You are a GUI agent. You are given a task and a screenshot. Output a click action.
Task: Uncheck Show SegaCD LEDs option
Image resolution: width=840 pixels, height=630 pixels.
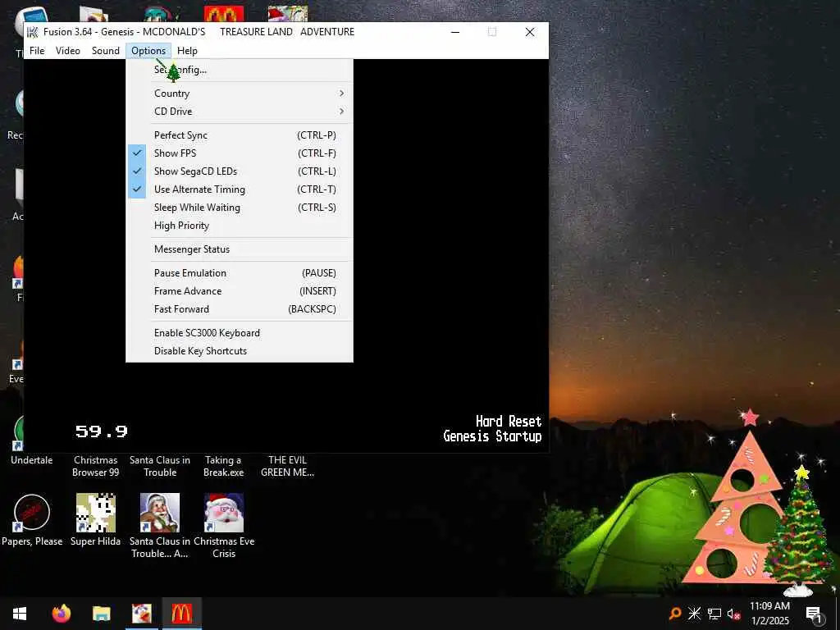240,171
